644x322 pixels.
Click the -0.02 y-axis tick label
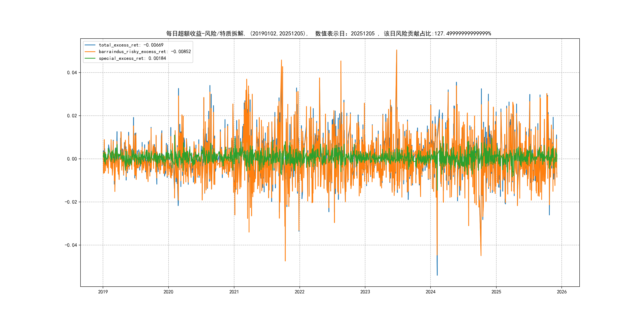pos(71,202)
